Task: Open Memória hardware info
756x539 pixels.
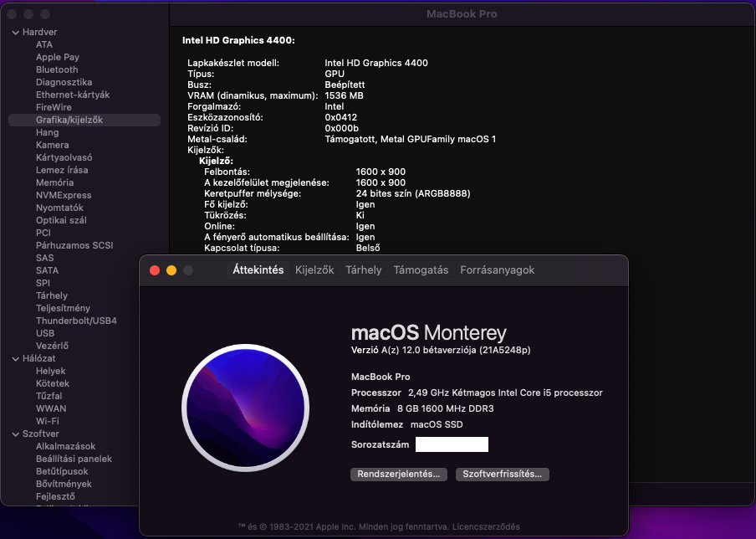Action: coord(54,182)
